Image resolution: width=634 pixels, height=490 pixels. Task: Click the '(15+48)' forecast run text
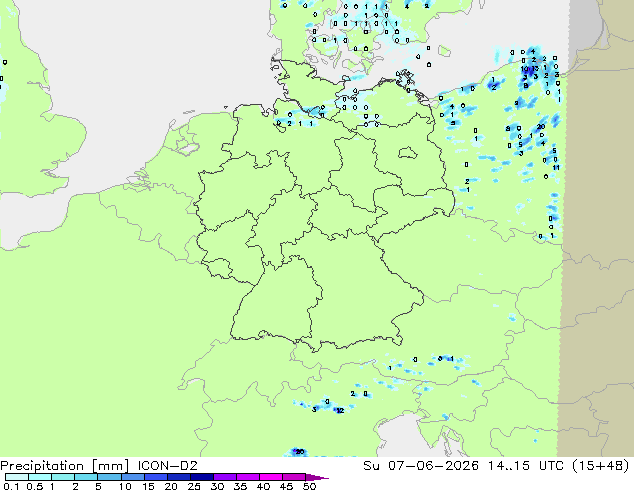point(601,466)
